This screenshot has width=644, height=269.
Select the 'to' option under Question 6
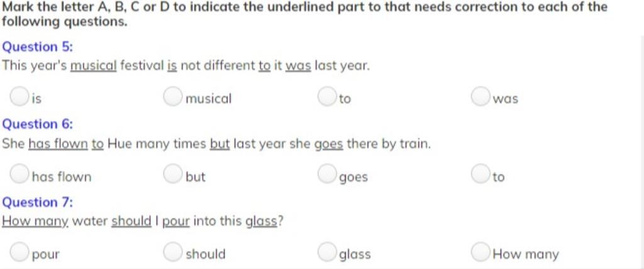(480, 174)
